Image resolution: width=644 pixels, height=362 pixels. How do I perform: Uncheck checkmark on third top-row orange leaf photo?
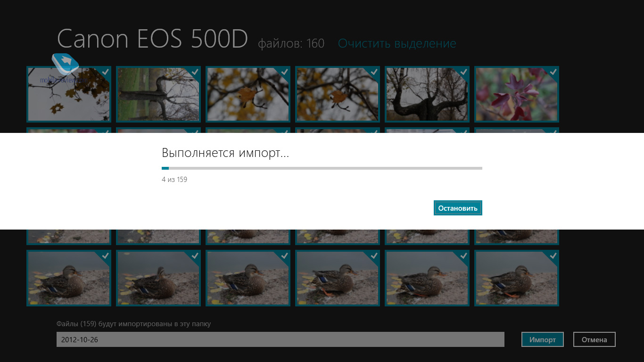tap(285, 72)
